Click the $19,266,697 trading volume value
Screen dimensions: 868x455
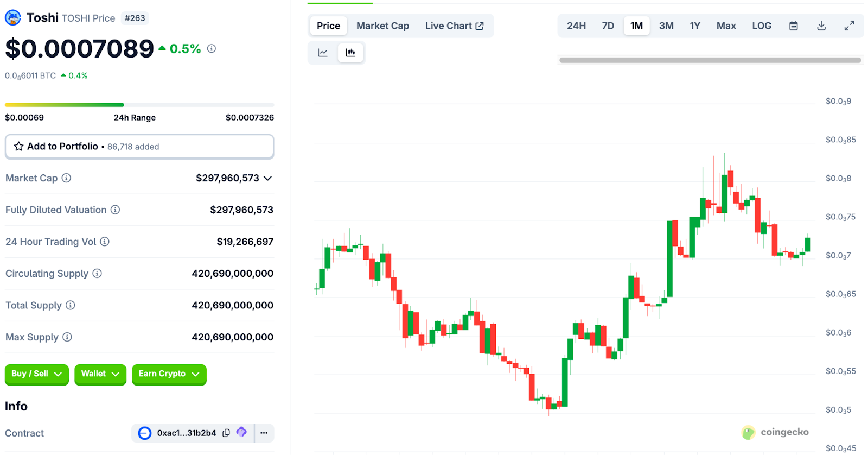(x=245, y=242)
